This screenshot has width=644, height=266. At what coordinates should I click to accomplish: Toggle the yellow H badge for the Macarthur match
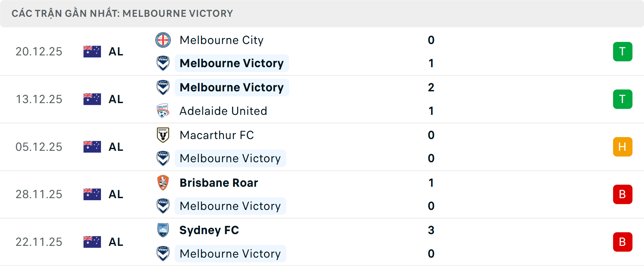623,146
